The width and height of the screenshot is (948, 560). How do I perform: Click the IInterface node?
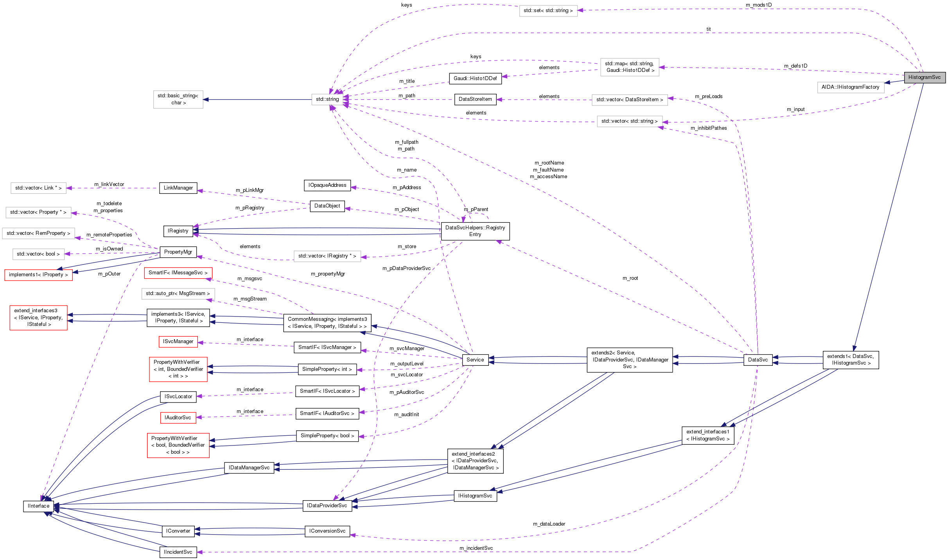click(x=38, y=506)
